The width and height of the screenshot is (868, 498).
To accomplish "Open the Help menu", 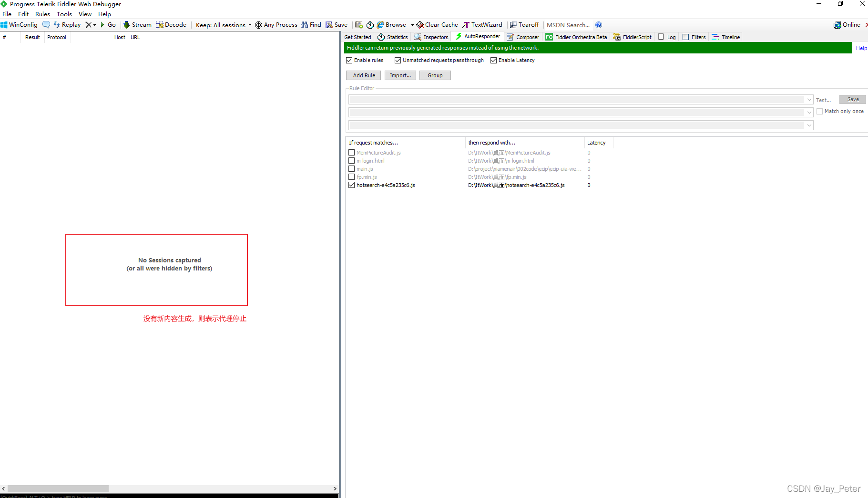I will tap(104, 14).
